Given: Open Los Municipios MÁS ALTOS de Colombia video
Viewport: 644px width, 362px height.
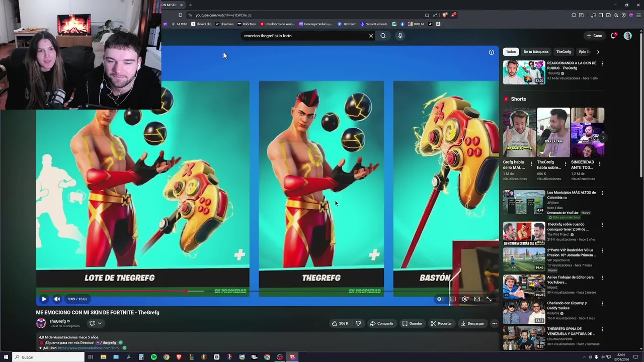Looking at the screenshot, I should tap(524, 202).
